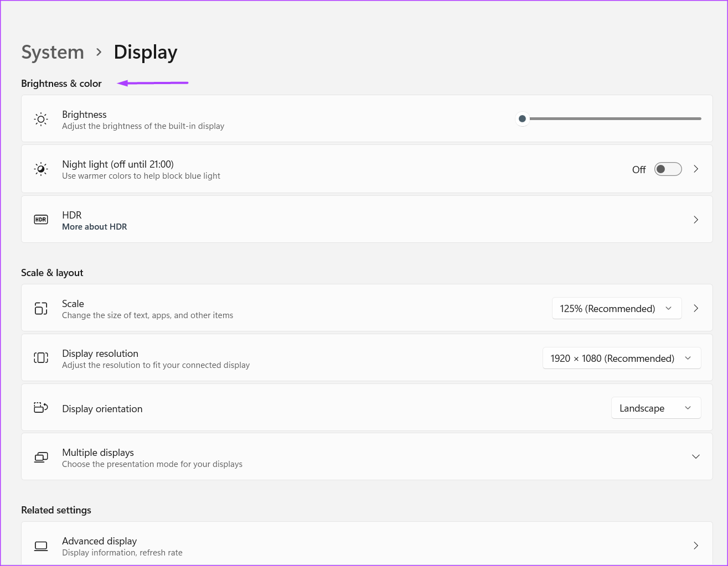The width and height of the screenshot is (728, 566).
Task: Click the Advanced display laptop icon
Action: coord(41,546)
